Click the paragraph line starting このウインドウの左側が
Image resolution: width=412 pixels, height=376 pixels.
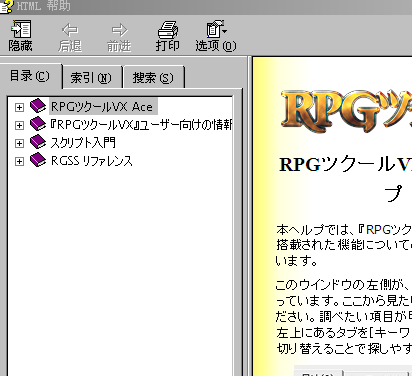343,285
